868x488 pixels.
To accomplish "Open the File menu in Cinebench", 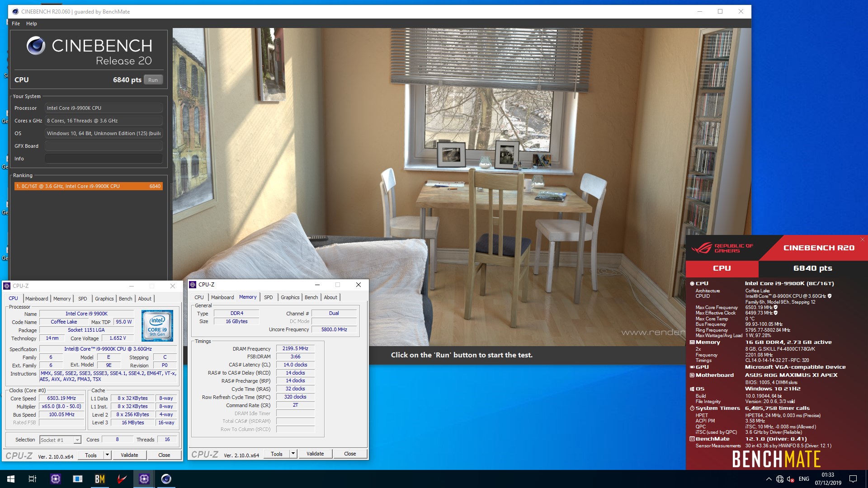I will (x=16, y=23).
